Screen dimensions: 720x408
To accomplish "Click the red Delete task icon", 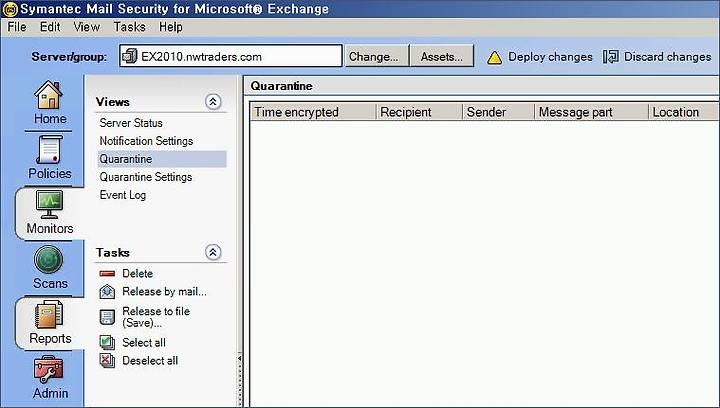I will click(107, 274).
